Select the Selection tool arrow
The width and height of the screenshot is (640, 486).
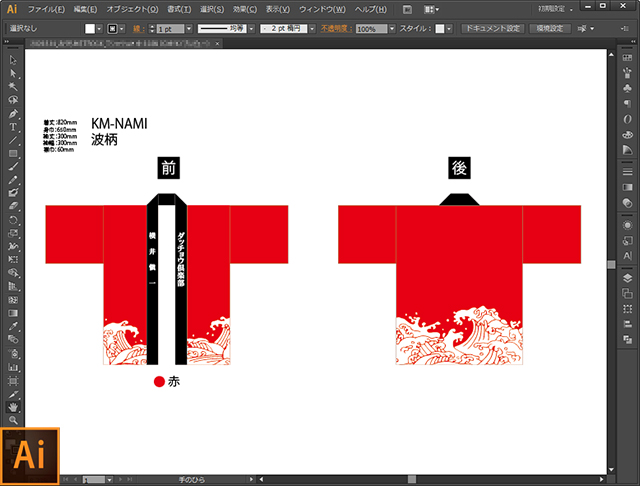(13, 60)
